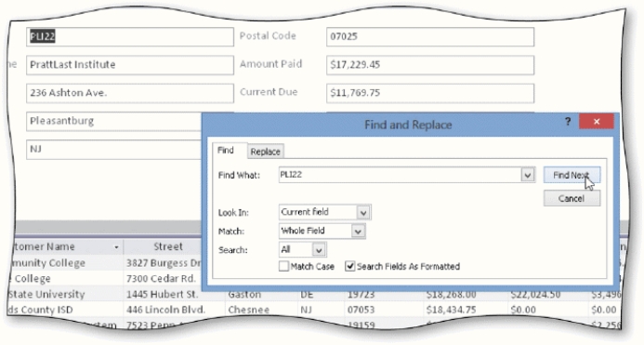644x345 pixels.
Task: Click the Find Next button
Action: (x=572, y=175)
